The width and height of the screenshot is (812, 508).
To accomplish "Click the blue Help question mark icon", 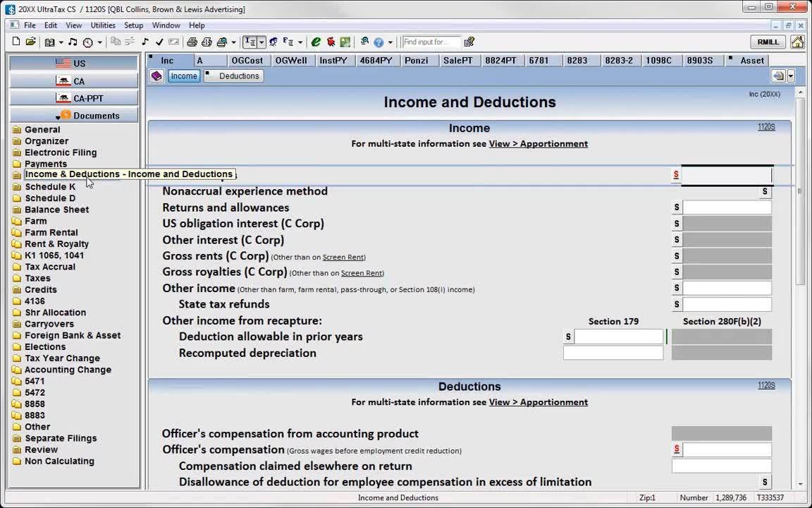I will [x=379, y=42].
